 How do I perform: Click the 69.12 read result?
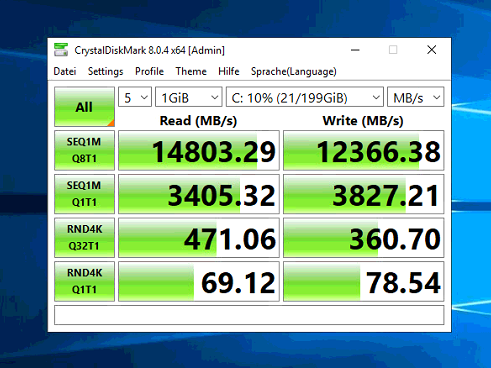pyautogui.click(x=199, y=281)
